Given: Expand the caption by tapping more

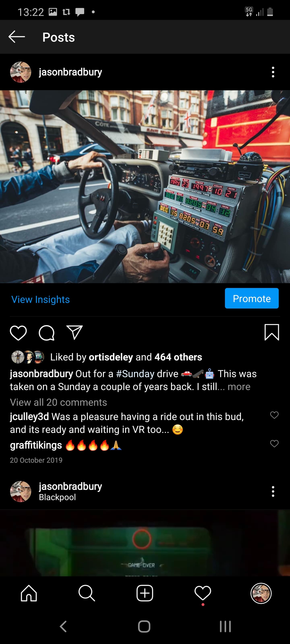Looking at the screenshot, I should (239, 386).
